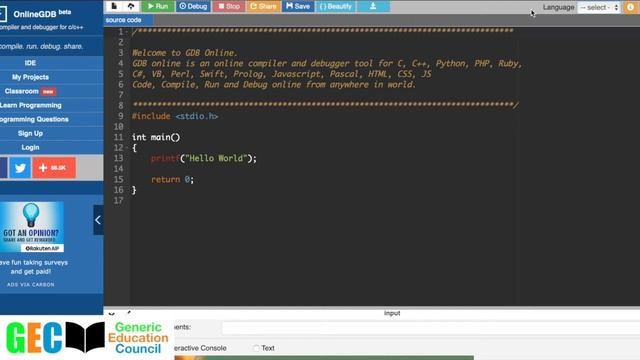640x360 pixels.
Task: Click the orange info icon
Action: (x=631, y=7)
